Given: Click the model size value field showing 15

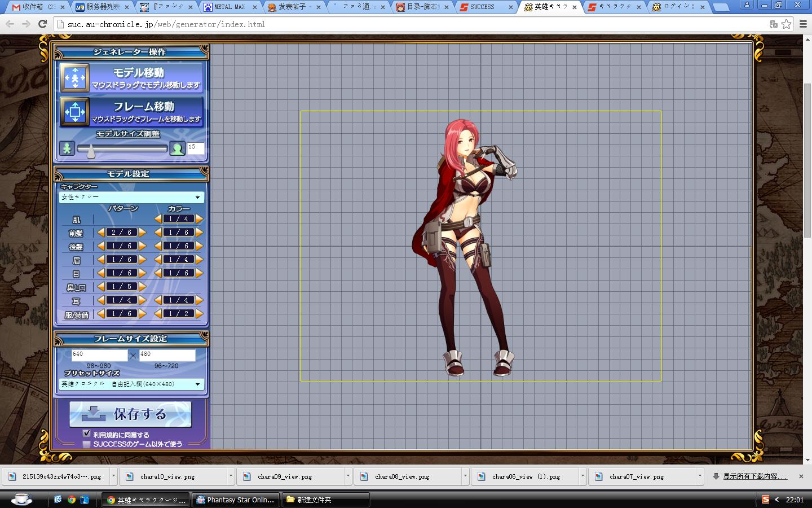Looking at the screenshot, I should click(195, 148).
